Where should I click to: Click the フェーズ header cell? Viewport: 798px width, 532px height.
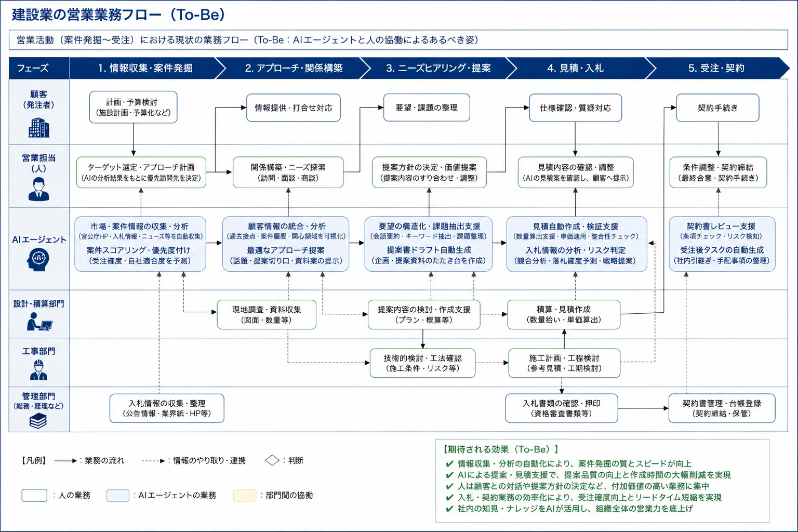39,68
